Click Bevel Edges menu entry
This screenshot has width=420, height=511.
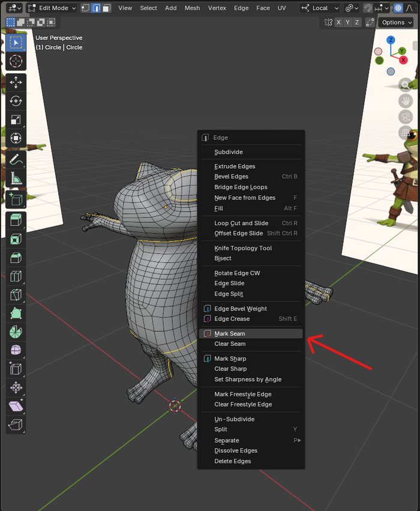(231, 177)
